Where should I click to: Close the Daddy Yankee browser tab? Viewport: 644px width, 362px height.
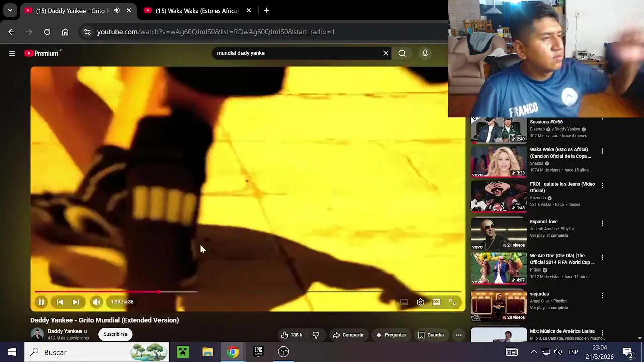[129, 10]
